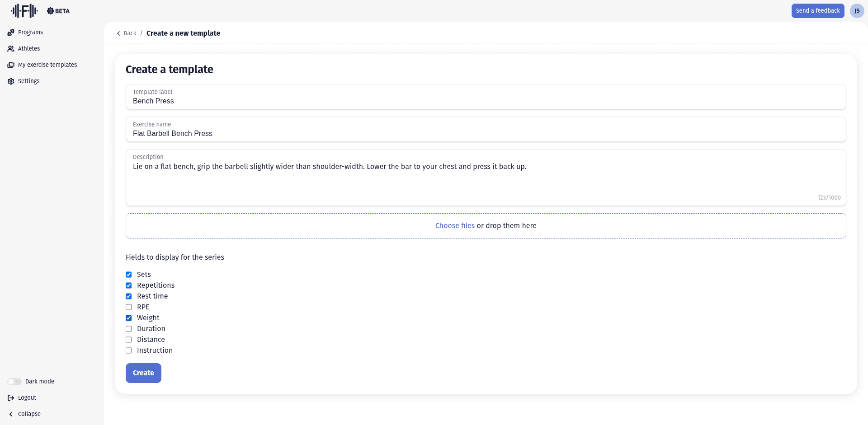The image size is (868, 425).
Task: Tick the Instruction checkbox
Action: coord(129,350)
